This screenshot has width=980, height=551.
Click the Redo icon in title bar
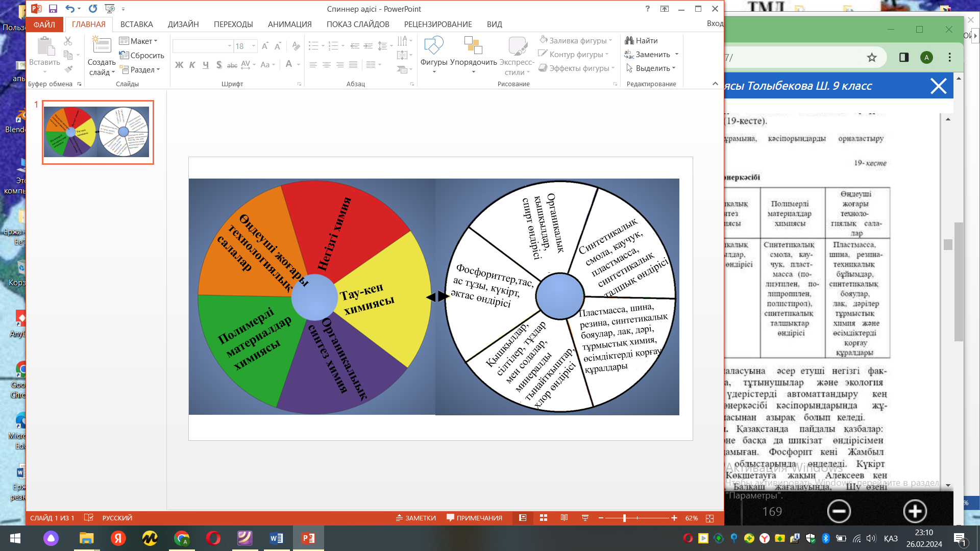pyautogui.click(x=93, y=9)
